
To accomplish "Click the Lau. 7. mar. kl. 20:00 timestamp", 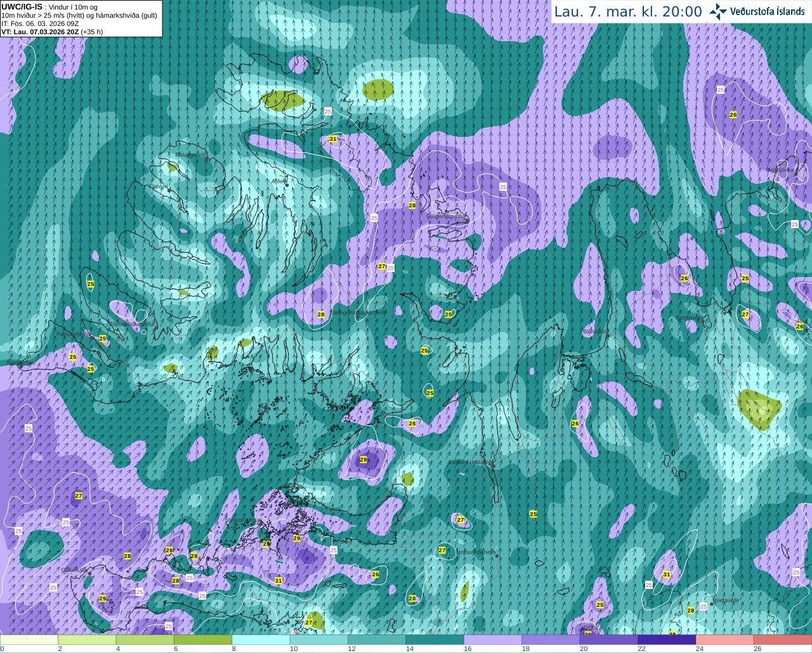I will (628, 11).
